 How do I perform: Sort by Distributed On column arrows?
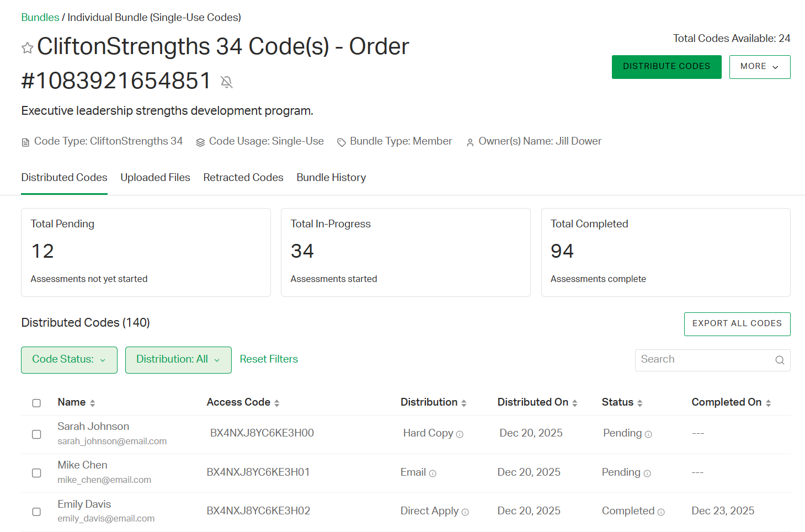[x=575, y=403]
